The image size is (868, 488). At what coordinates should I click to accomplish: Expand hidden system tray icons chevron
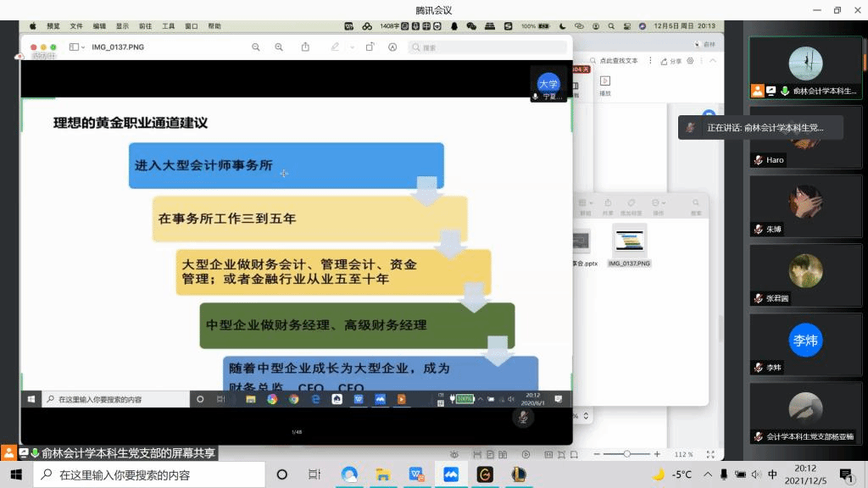pos(706,474)
